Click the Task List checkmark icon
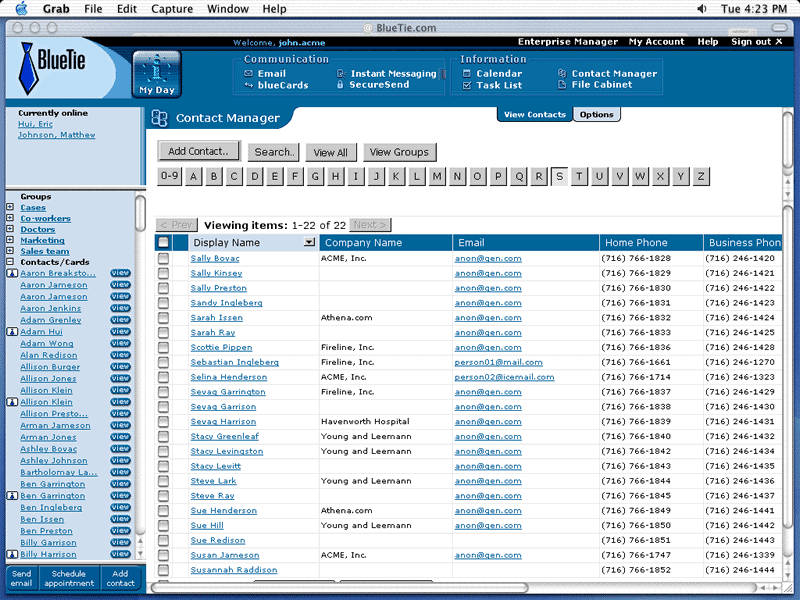 pyautogui.click(x=466, y=85)
